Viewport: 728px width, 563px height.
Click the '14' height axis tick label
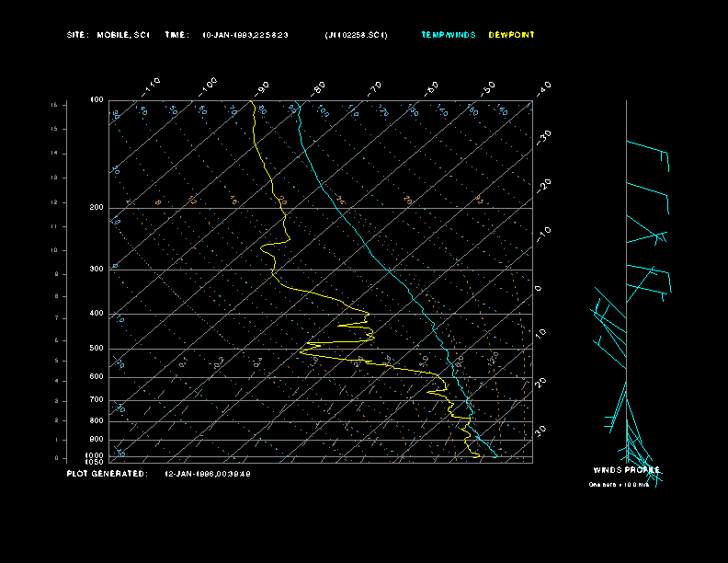point(54,154)
